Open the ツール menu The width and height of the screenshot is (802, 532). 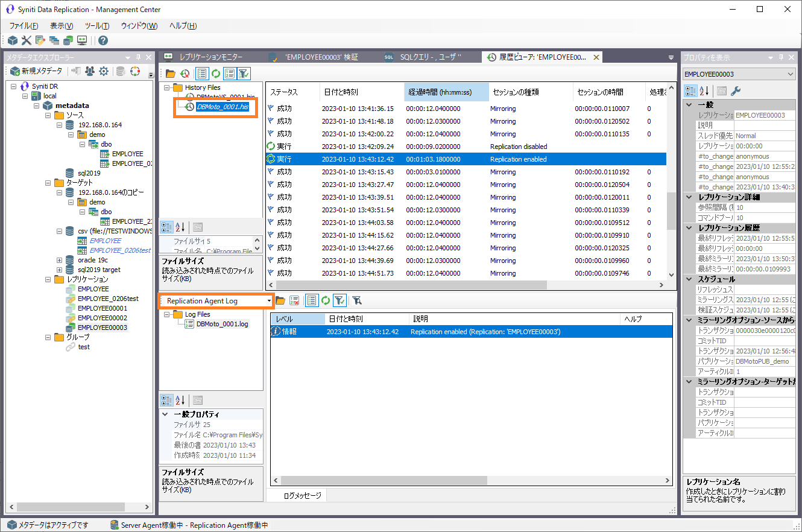click(97, 26)
